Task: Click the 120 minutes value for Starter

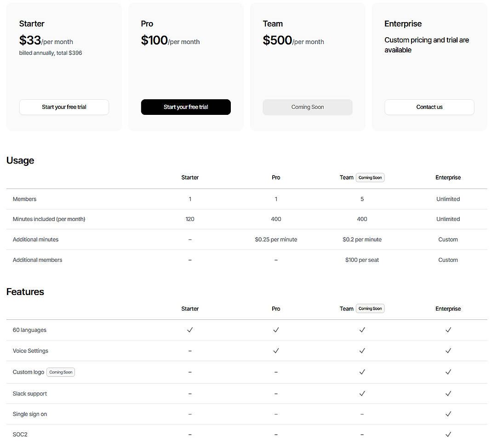Action: [190, 219]
